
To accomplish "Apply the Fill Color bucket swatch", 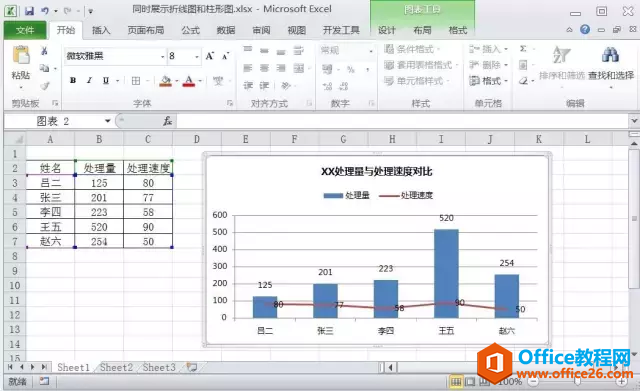I will click(165, 81).
